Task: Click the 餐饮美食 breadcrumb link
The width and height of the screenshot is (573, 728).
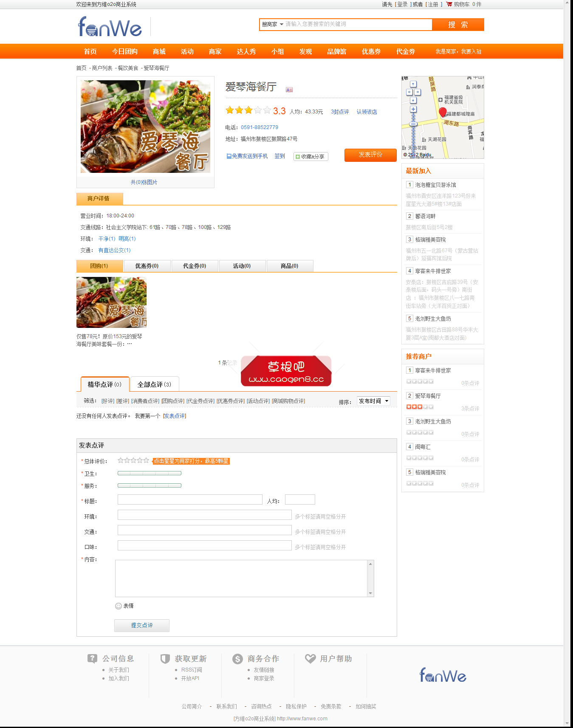Action: click(x=128, y=68)
